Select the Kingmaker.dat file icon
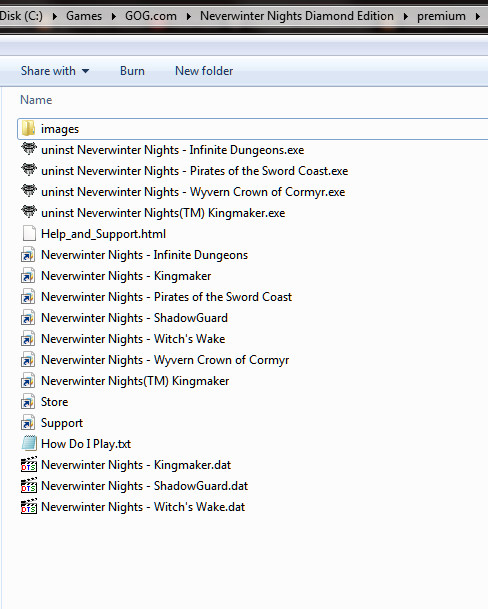The image size is (488, 609). tap(29, 464)
